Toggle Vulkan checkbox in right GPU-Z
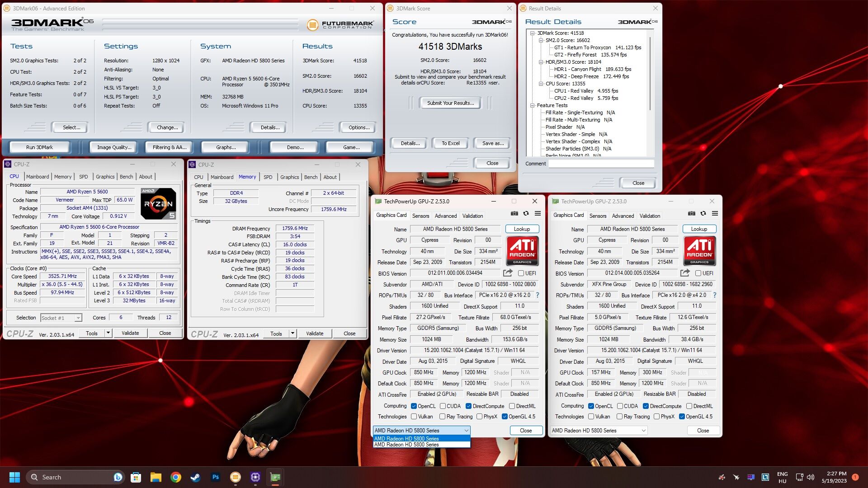The height and width of the screenshot is (488, 868). click(x=591, y=417)
